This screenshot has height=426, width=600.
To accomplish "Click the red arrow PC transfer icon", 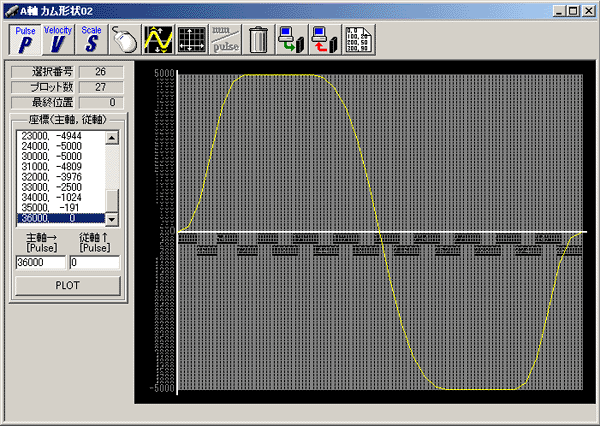I will coord(325,39).
